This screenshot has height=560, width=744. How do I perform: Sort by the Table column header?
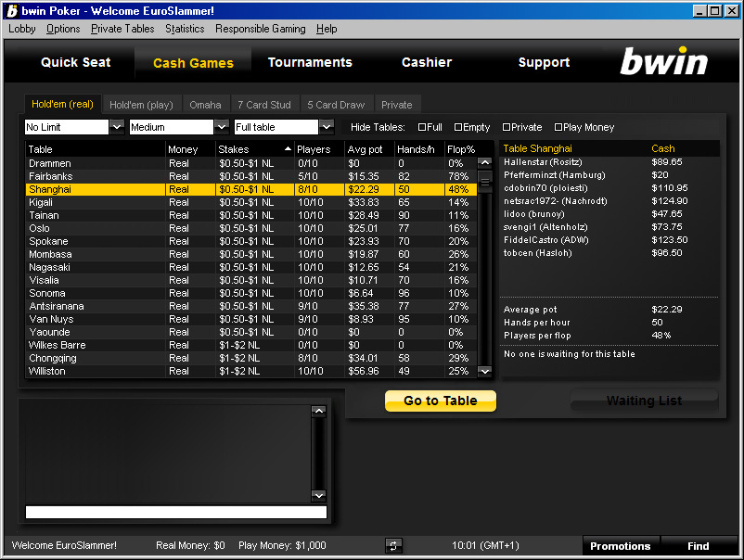pos(95,149)
